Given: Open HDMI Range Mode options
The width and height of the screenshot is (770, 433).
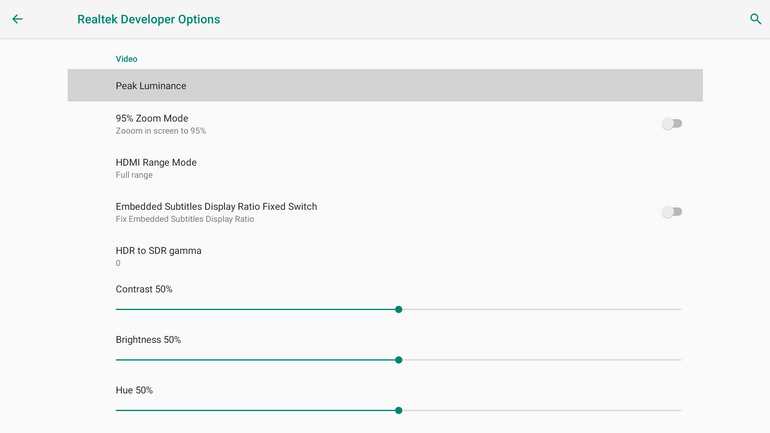Looking at the screenshot, I should click(x=156, y=168).
